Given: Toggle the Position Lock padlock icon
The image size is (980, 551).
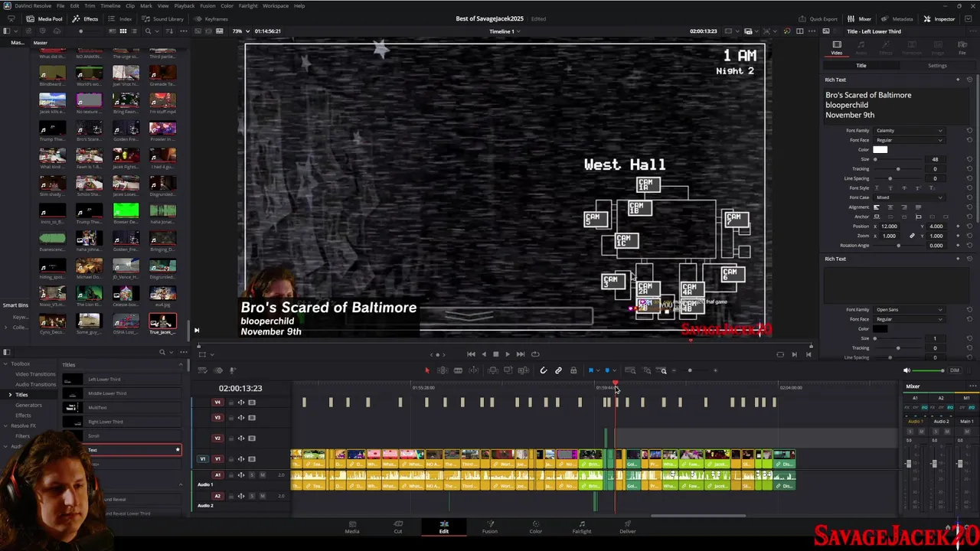Looking at the screenshot, I should coord(573,370).
